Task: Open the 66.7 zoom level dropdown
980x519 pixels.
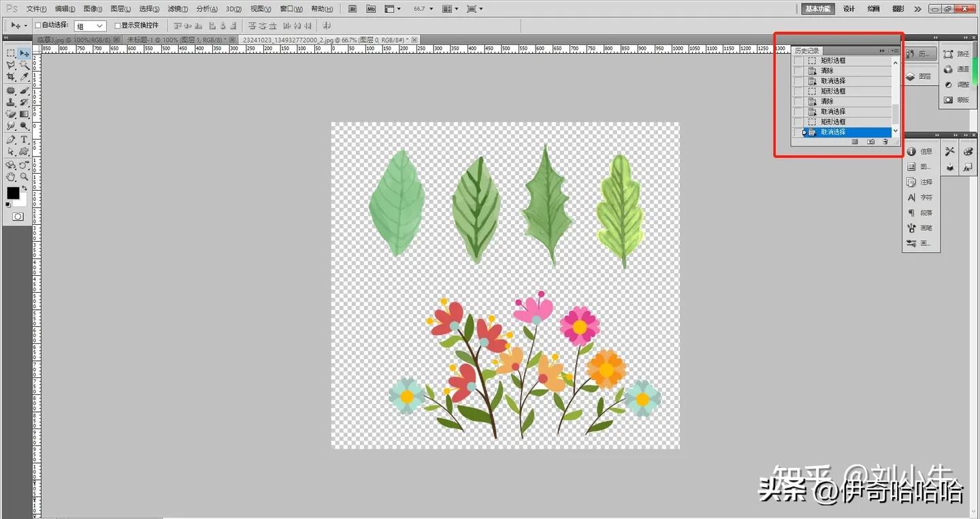Action: click(423, 9)
